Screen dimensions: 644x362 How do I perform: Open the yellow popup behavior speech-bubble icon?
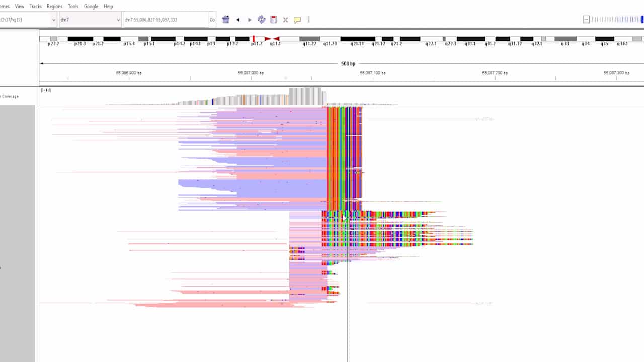coord(297,20)
